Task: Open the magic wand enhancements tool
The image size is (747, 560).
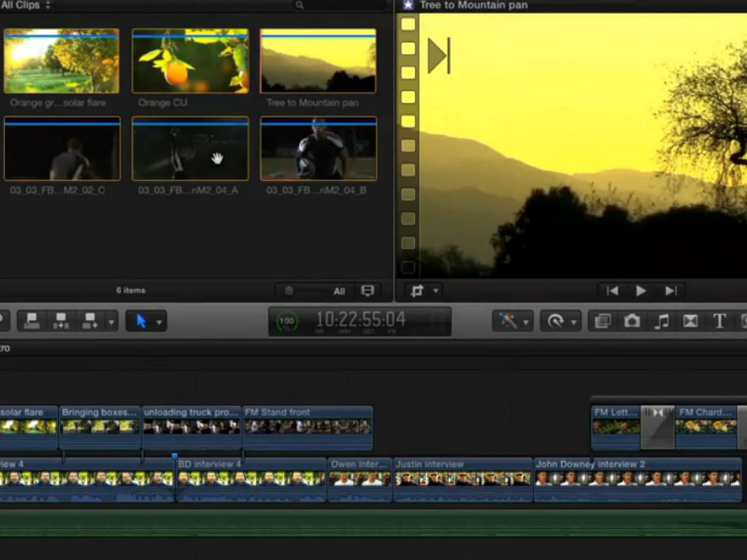Action: click(x=508, y=321)
